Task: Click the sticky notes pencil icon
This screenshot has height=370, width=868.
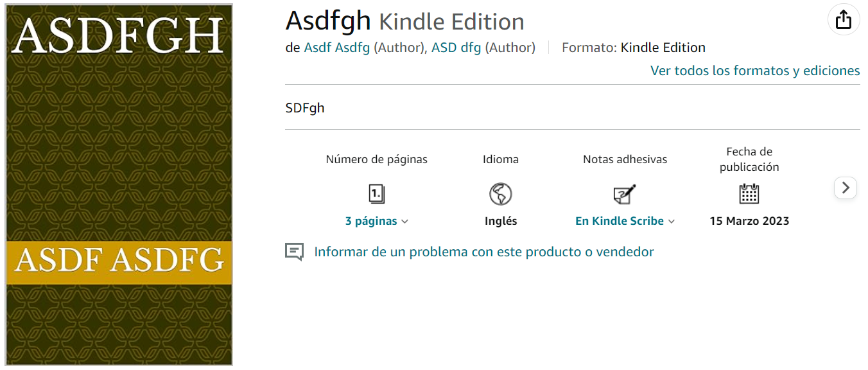Action: [x=625, y=193]
